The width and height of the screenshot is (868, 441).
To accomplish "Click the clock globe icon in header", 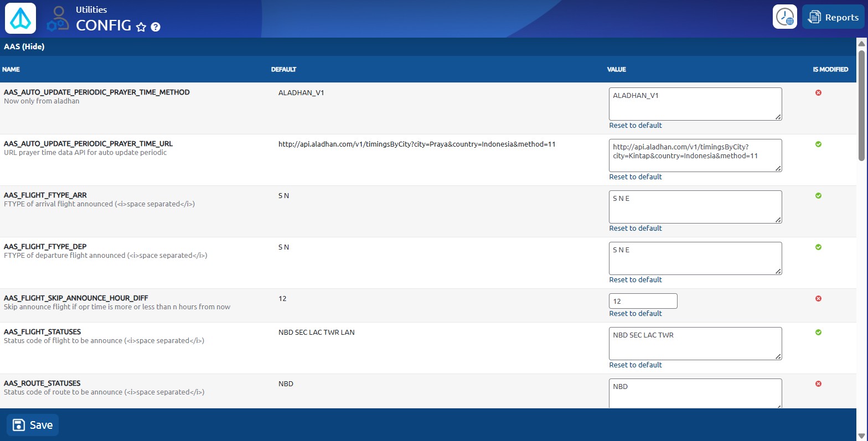I will [x=784, y=17].
